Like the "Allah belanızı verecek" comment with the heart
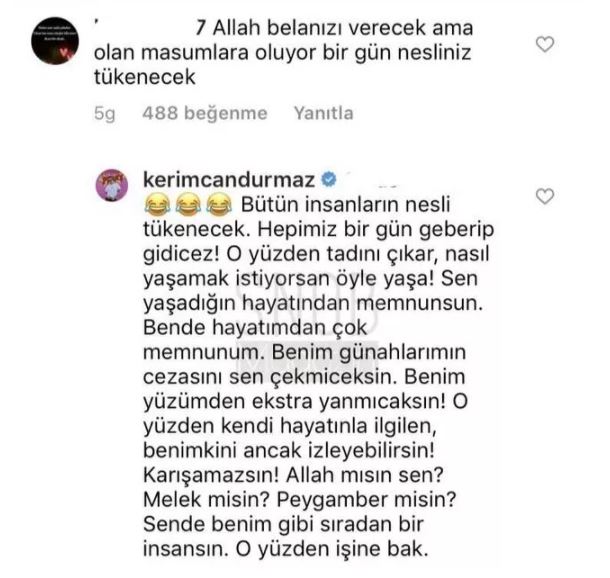 545,44
